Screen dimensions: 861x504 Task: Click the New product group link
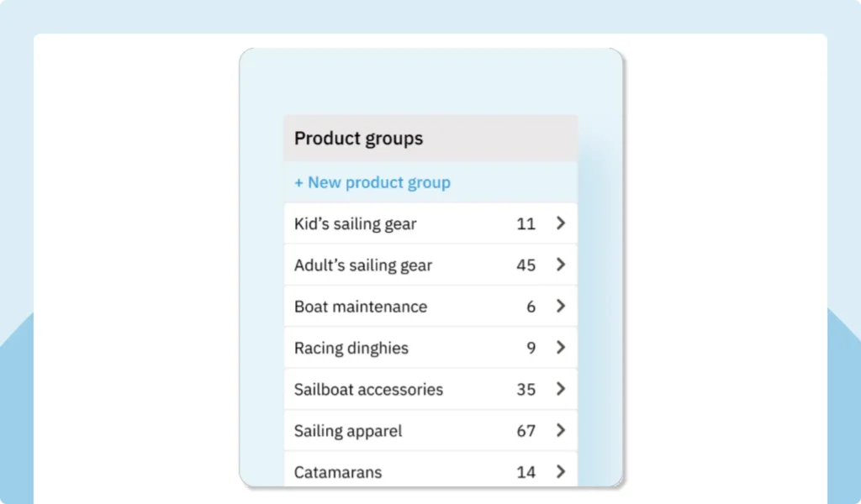[372, 182]
